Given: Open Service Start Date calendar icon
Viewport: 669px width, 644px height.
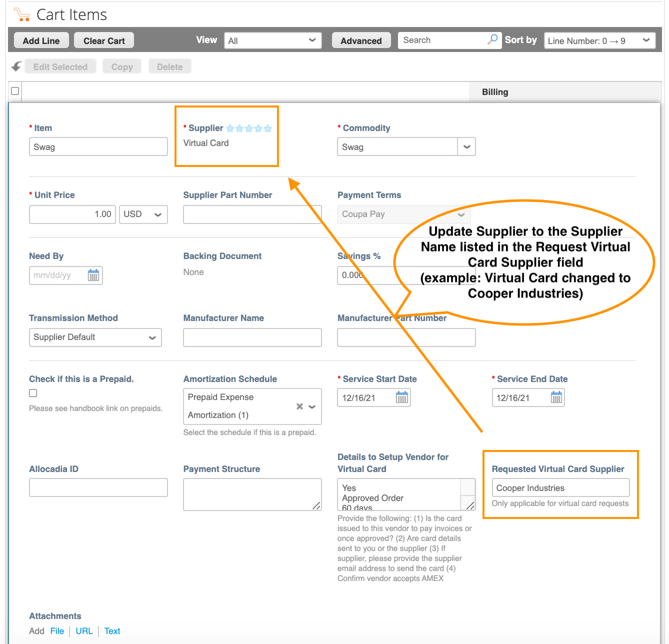Looking at the screenshot, I should click(401, 397).
